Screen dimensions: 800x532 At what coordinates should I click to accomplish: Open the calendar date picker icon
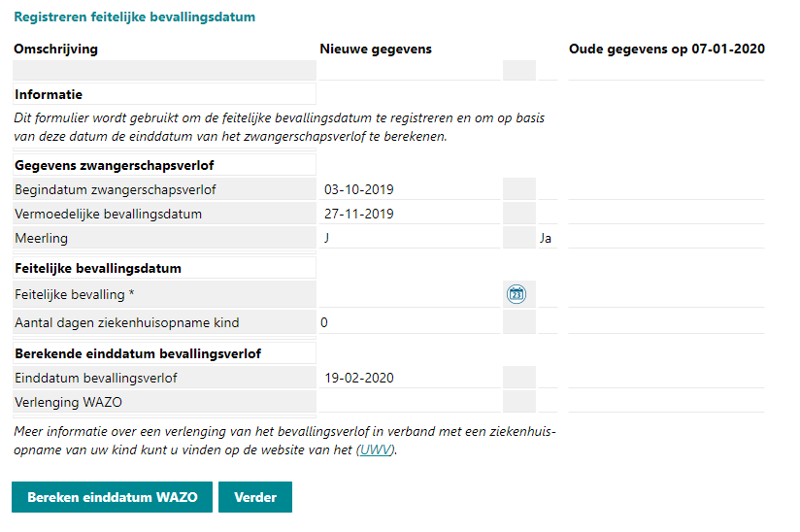517,294
